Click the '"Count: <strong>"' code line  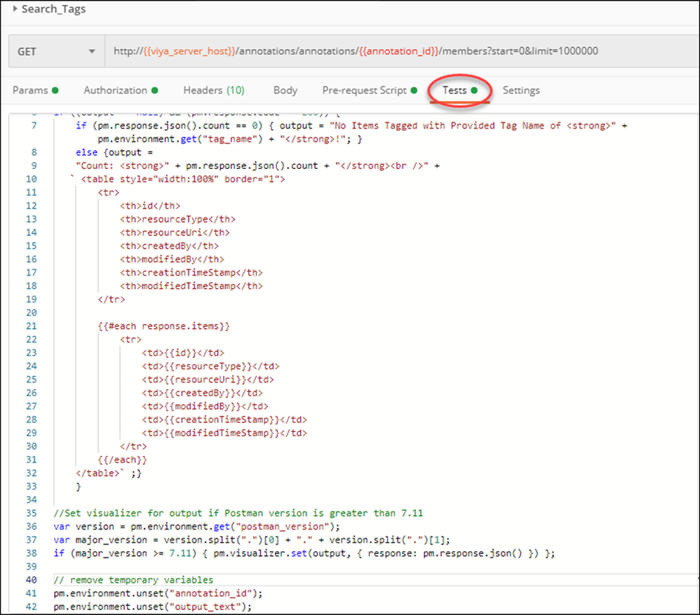[257, 165]
